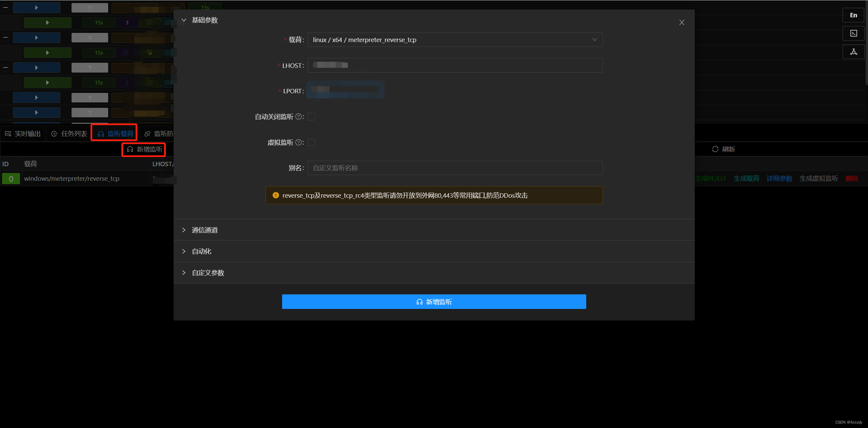Switch to the 监听防 tab
Viewport: 868px width, 428px height.
click(158, 134)
